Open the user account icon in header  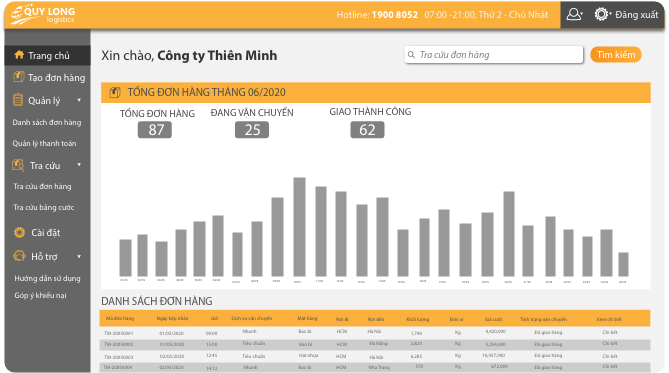coord(574,15)
